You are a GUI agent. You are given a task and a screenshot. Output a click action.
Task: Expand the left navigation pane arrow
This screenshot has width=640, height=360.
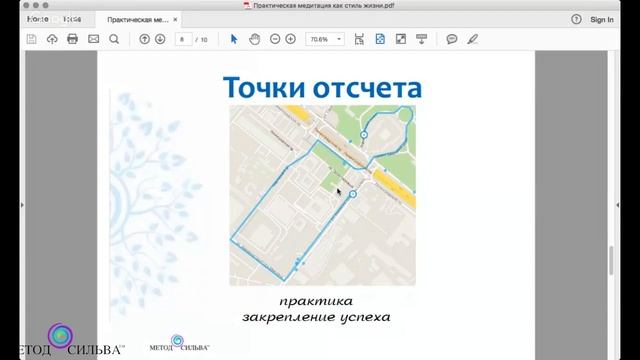pos(22,205)
